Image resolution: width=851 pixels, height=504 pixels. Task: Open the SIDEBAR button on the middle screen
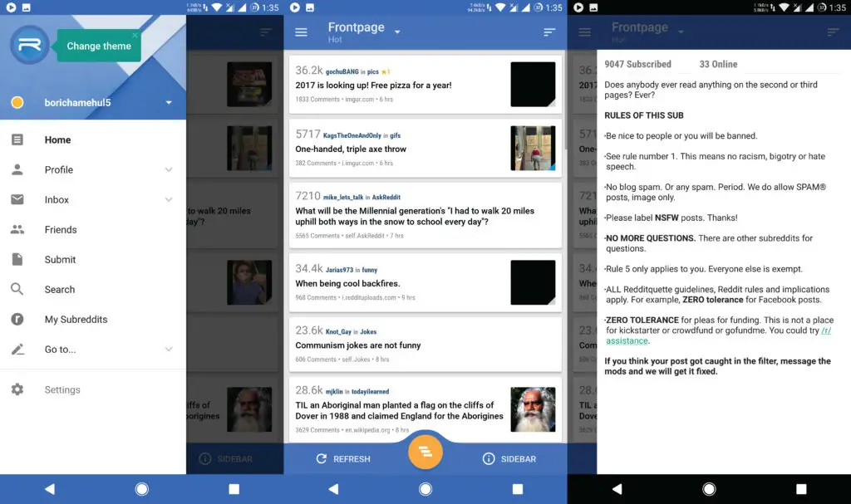509,459
